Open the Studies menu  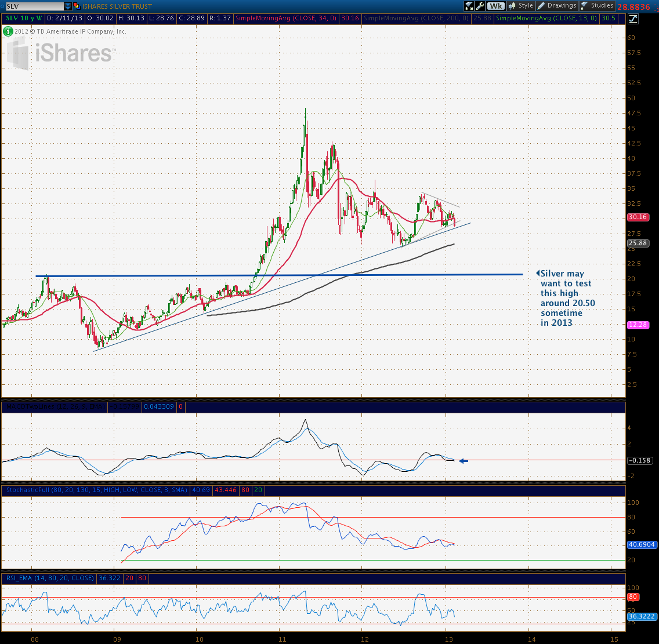pos(598,6)
